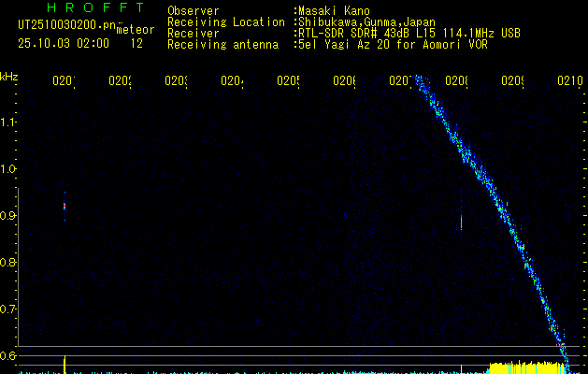Viewport: 588px width, 374px height.
Task: Click the first time marker on the time axis
Action: pos(64,81)
